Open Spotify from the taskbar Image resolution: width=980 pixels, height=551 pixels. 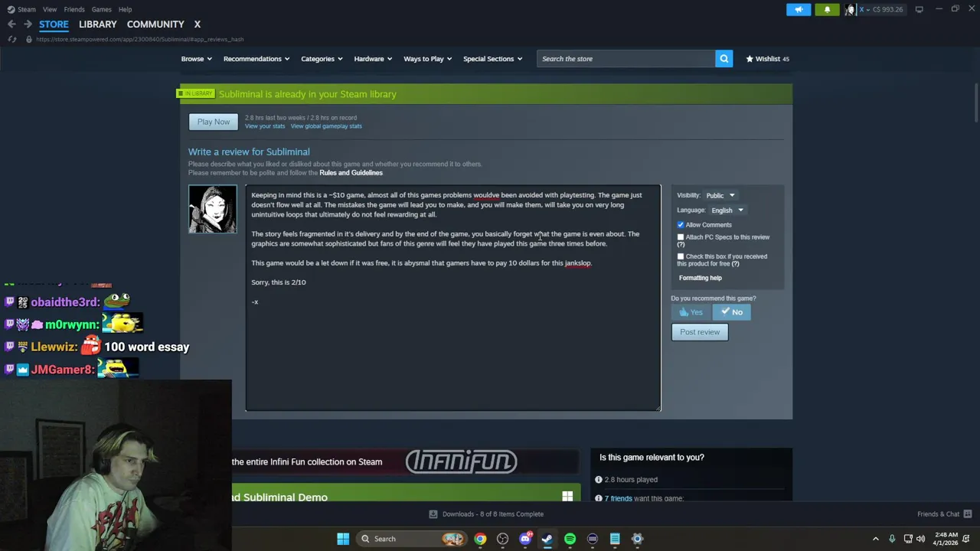pyautogui.click(x=570, y=539)
